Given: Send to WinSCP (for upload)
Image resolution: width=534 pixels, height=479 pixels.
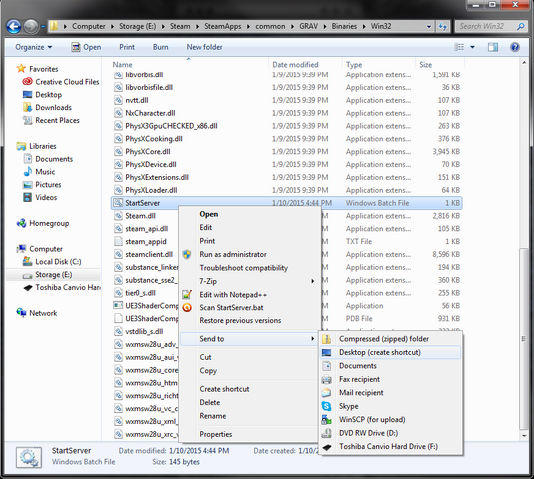Looking at the screenshot, I should 390,419.
